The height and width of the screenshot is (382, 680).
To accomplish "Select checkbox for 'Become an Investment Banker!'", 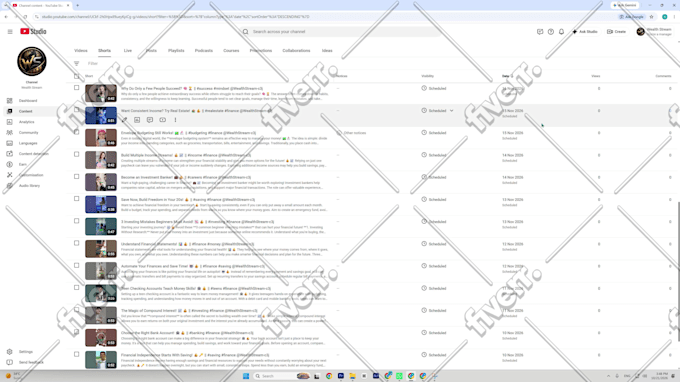I will click(77, 176).
